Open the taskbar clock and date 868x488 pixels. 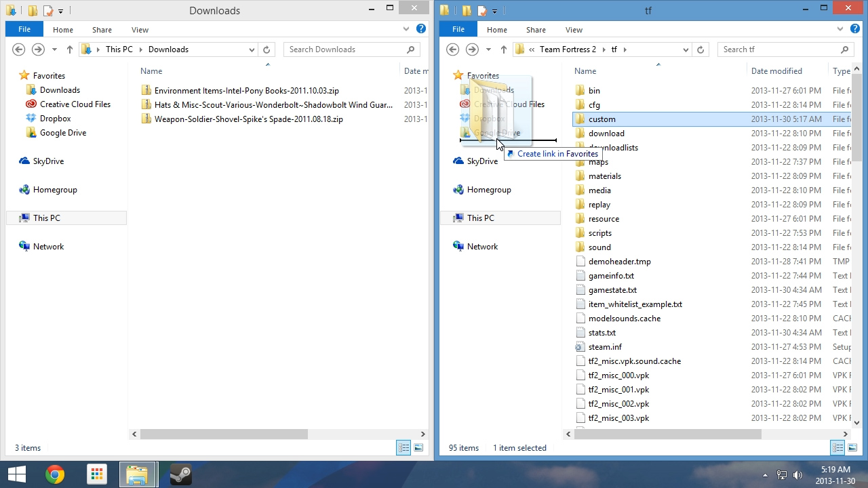[835, 475]
